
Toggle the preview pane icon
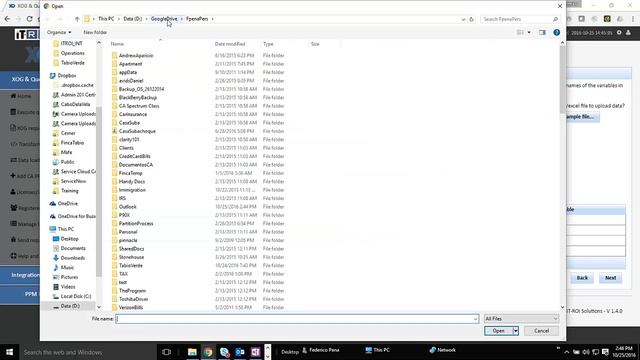[x=542, y=32]
